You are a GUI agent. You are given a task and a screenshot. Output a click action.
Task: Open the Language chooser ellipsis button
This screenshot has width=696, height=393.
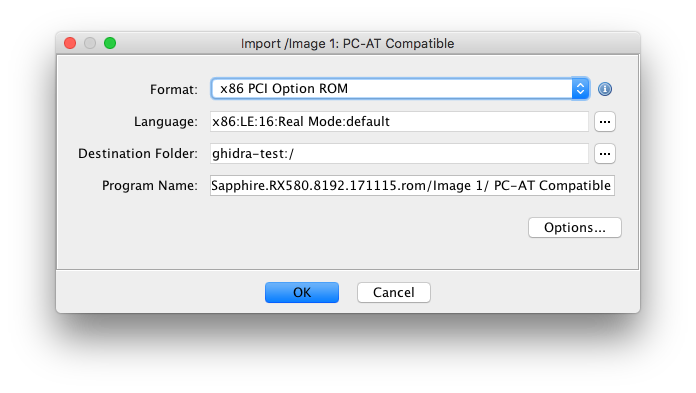pyautogui.click(x=605, y=122)
